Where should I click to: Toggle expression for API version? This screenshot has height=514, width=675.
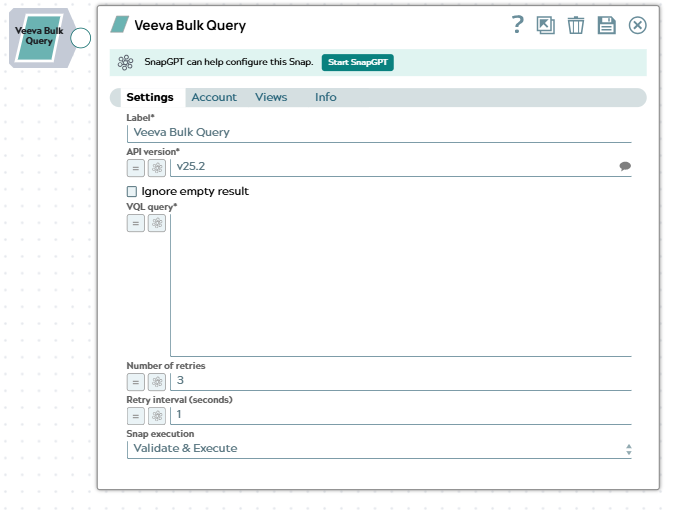click(136, 168)
